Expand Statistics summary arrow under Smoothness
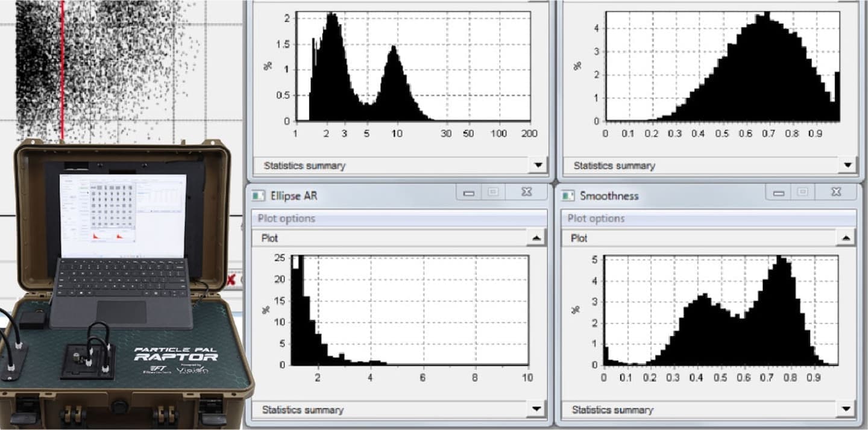 coord(846,410)
